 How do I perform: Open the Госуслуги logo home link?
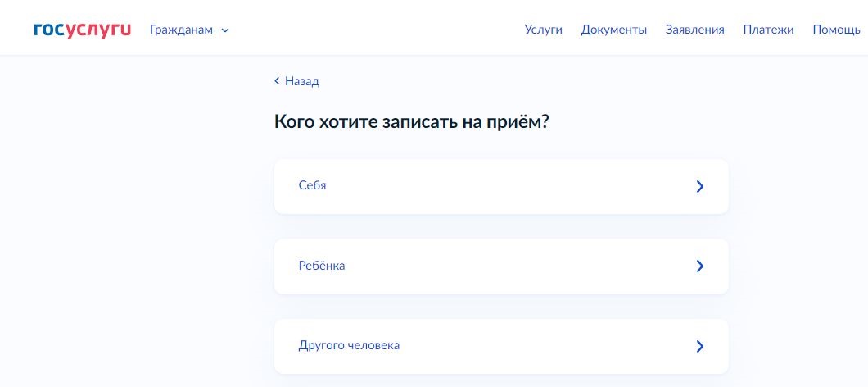[82, 30]
